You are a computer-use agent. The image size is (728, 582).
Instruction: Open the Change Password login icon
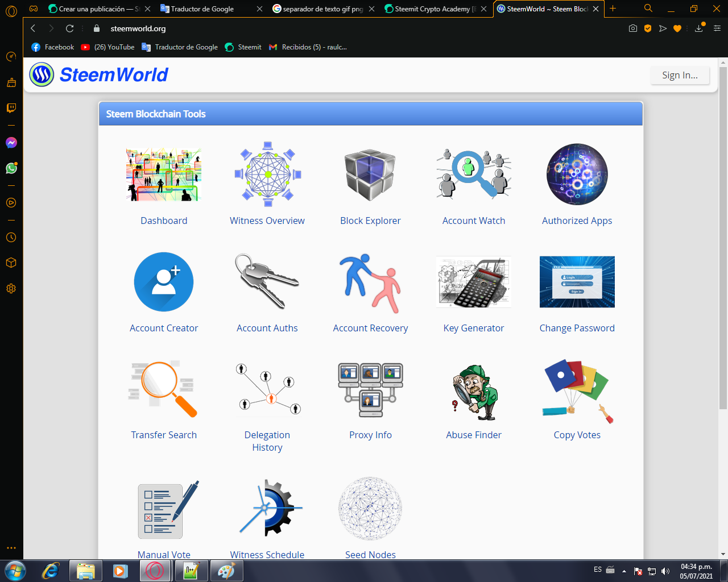point(577,282)
